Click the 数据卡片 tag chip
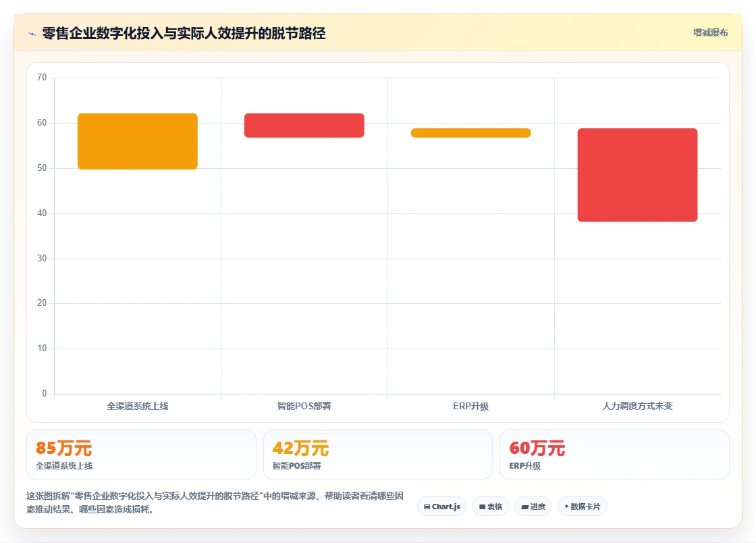The image size is (756, 543). [x=583, y=507]
